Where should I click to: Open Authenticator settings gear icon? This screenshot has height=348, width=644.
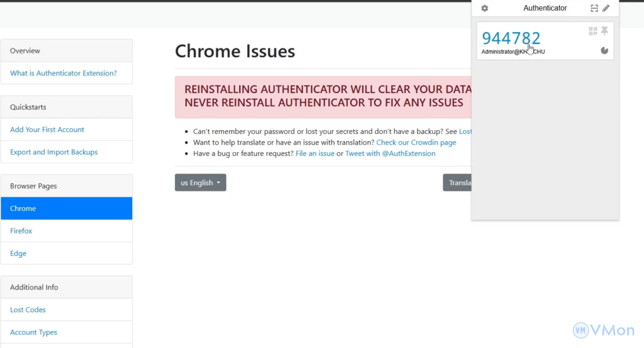tap(484, 8)
